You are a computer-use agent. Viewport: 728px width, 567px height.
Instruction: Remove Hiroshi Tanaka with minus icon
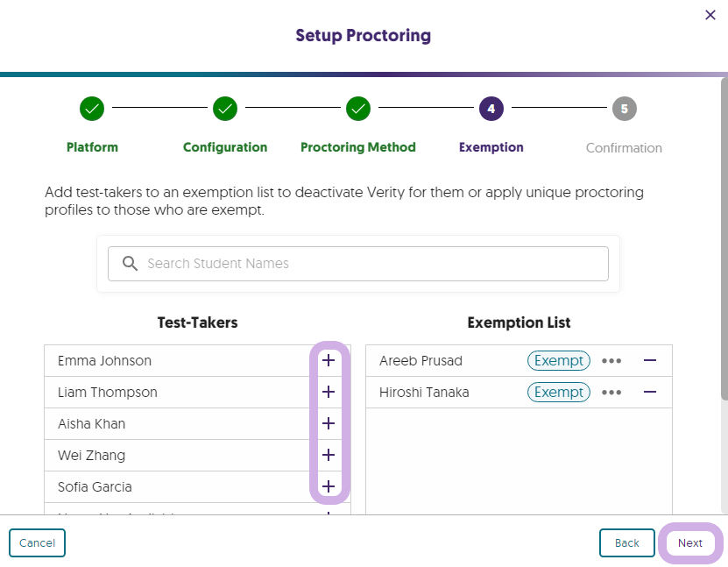click(650, 392)
